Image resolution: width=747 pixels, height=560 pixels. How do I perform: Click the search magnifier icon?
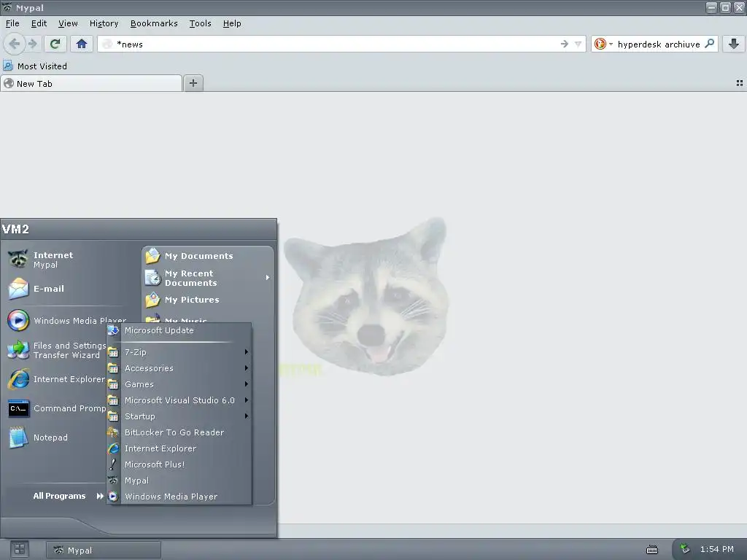tap(709, 43)
